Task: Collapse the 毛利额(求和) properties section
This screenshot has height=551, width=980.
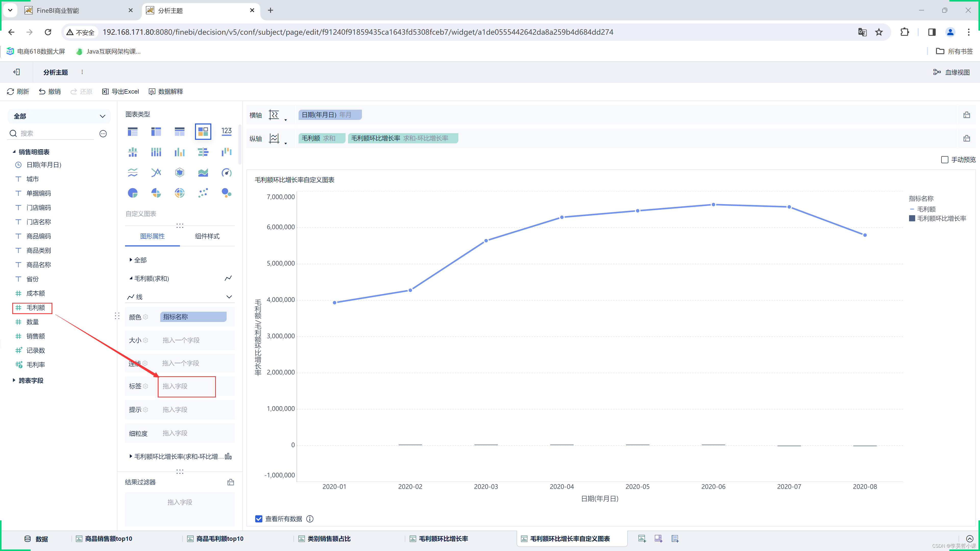Action: [x=131, y=278]
